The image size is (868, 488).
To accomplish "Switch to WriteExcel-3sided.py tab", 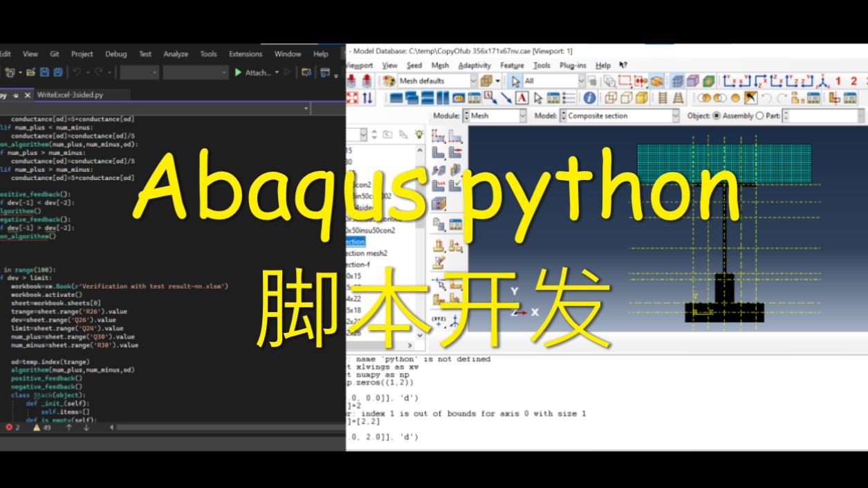I will pos(70,94).
